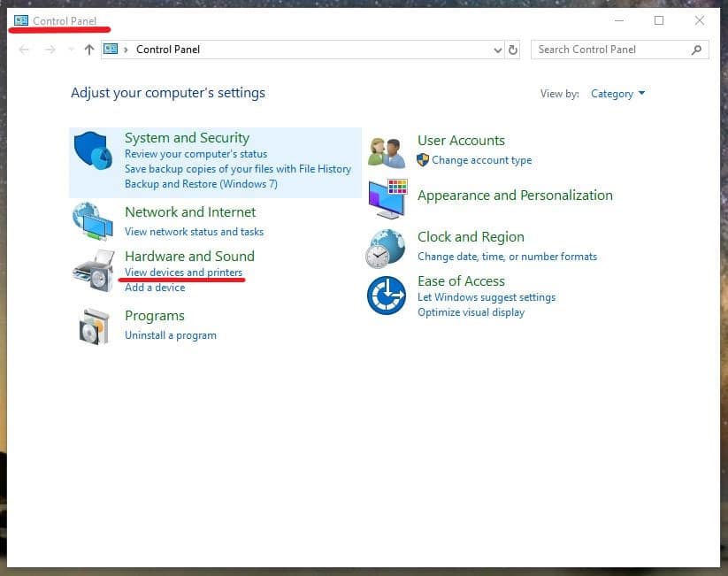Open the recent locations dropdown arrow

pos(71,50)
